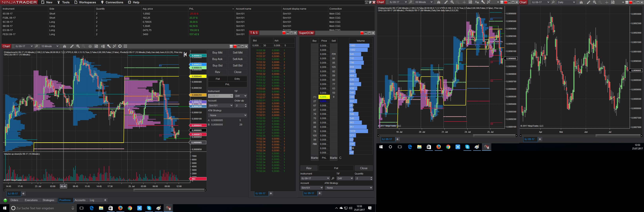This screenshot has height=212, width=644.
Task: Open Firefox from the Windows taskbar
Action: tap(120, 208)
